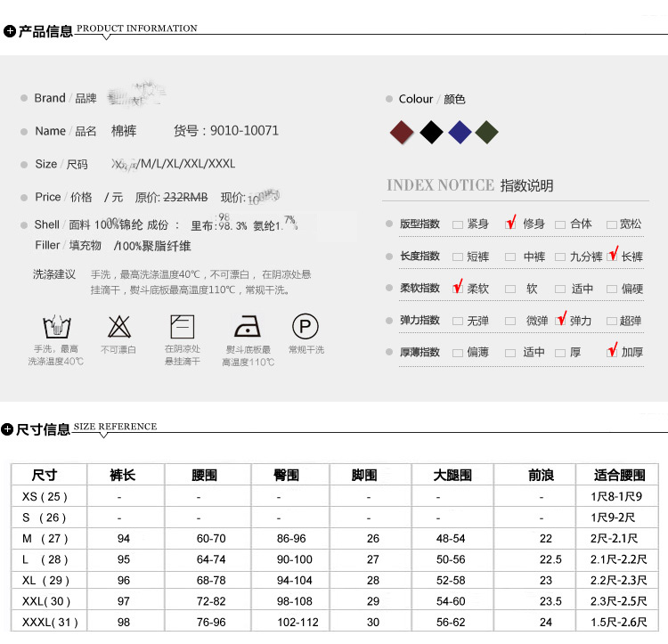
Task: Check the 偏硬 softness checkbox
Action: pyautogui.click(x=612, y=289)
